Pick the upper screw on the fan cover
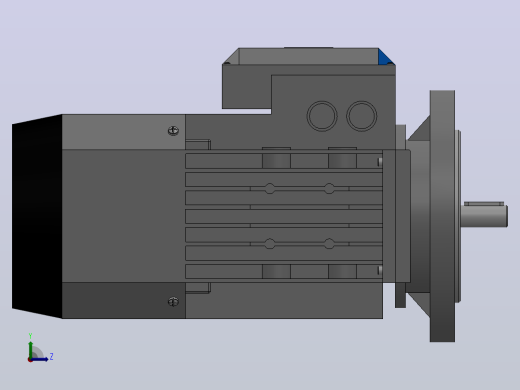The height and width of the screenshot is (390, 520). (x=173, y=131)
